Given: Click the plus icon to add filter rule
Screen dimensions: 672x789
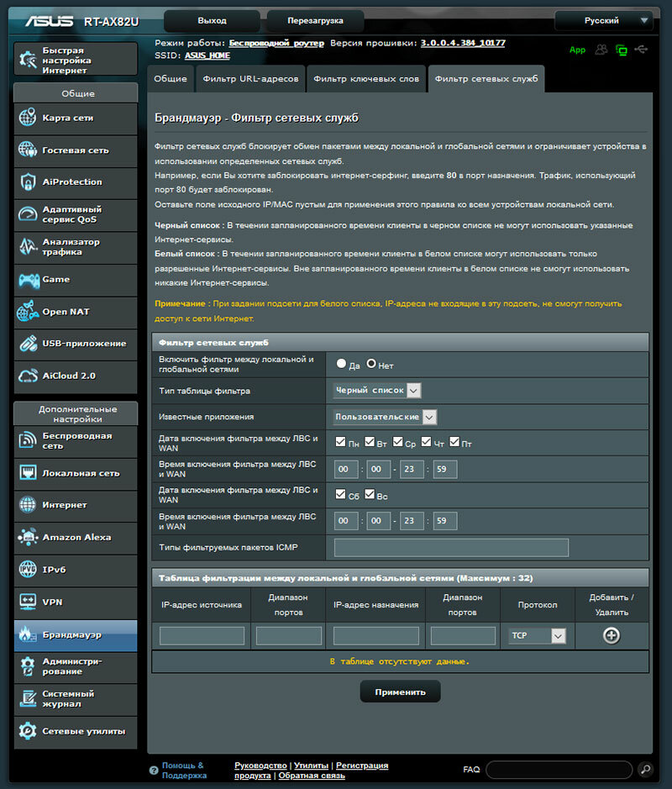Looking at the screenshot, I should coord(612,635).
